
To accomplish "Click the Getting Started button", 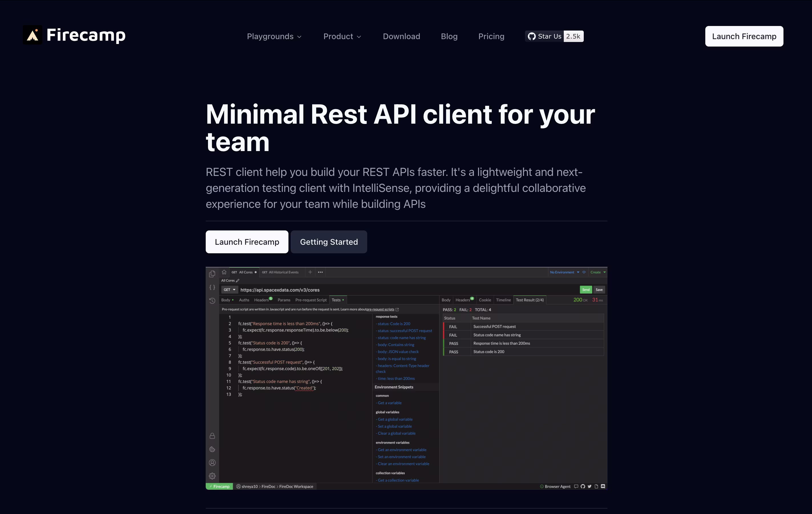I will tap(328, 242).
